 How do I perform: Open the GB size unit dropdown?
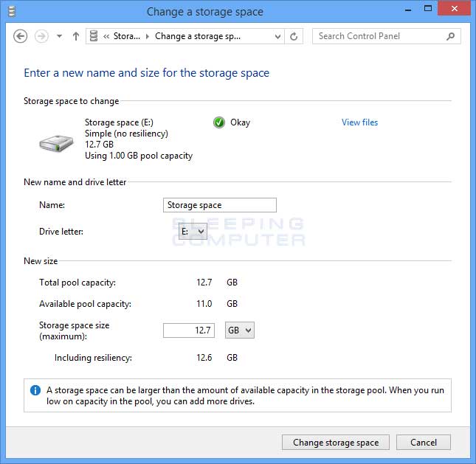click(240, 330)
